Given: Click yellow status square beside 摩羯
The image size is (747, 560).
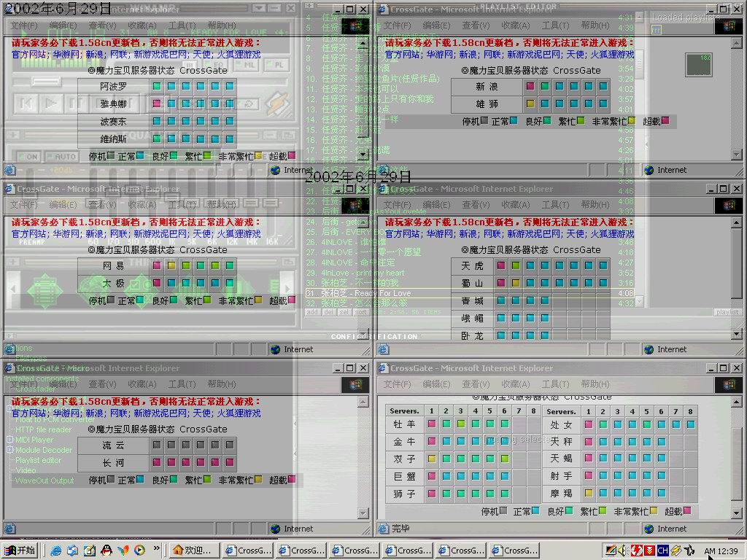Looking at the screenshot, I should coord(589,493).
